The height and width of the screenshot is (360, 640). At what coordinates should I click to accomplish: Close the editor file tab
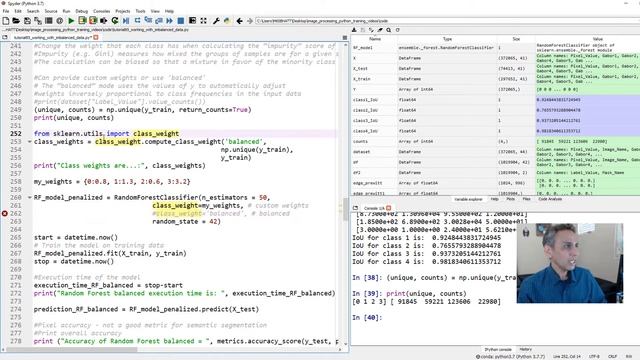pos(96,37)
